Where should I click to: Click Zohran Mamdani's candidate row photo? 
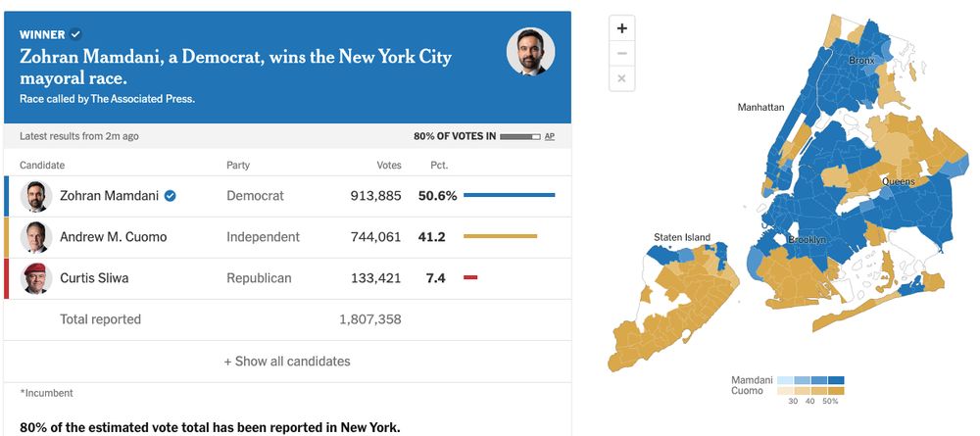(x=36, y=196)
